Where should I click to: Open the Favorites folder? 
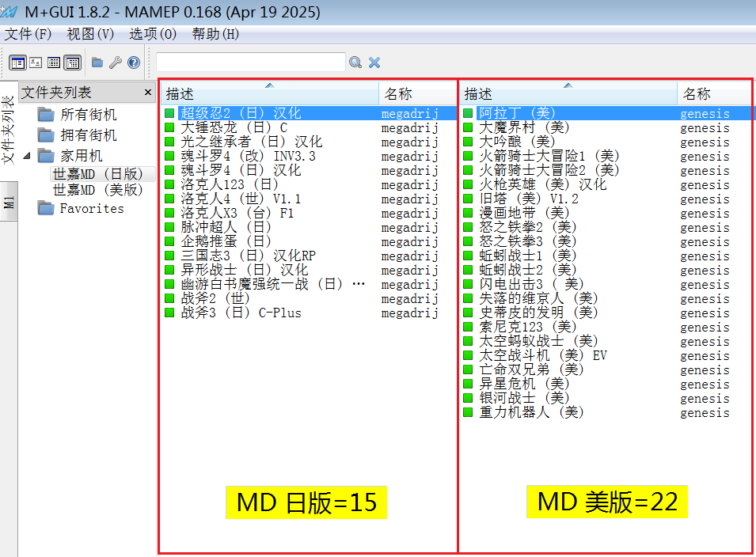point(92,209)
